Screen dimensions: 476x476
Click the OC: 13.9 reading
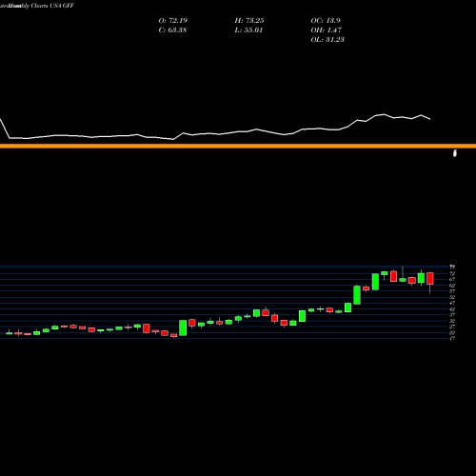(326, 21)
